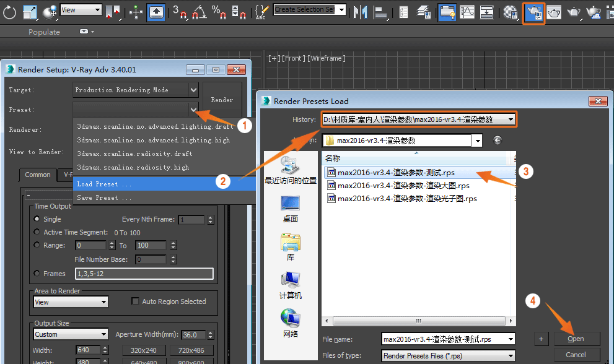This screenshot has height=364, width=614.
Task: Open the History path dropdown
Action: [x=511, y=119]
